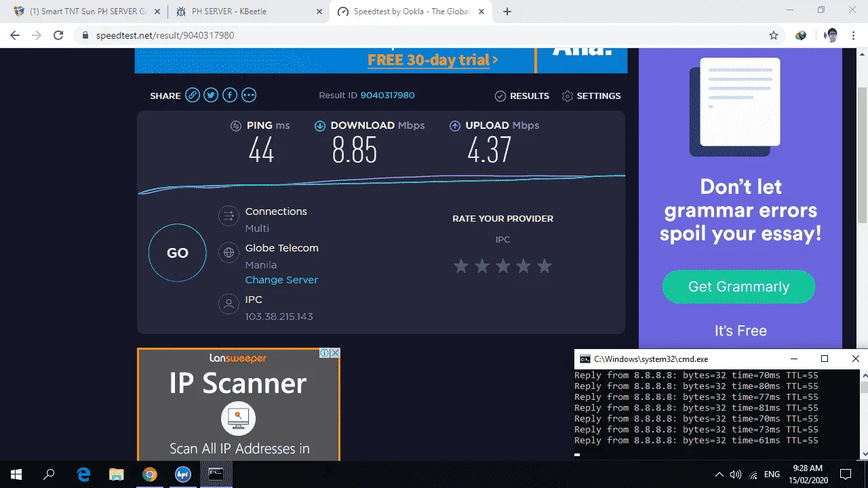
Task: Open a new browser tab
Action: [507, 12]
